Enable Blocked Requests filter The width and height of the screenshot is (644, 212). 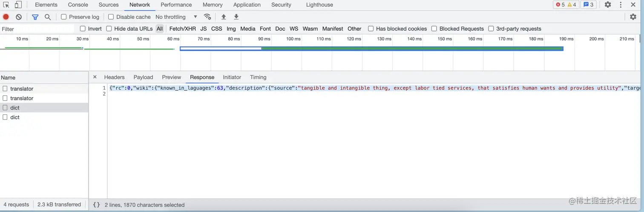coord(434,29)
